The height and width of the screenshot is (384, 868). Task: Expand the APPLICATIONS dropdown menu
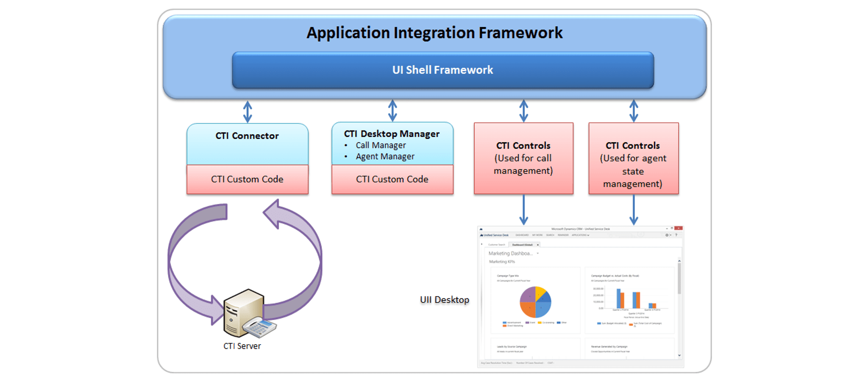(x=581, y=235)
